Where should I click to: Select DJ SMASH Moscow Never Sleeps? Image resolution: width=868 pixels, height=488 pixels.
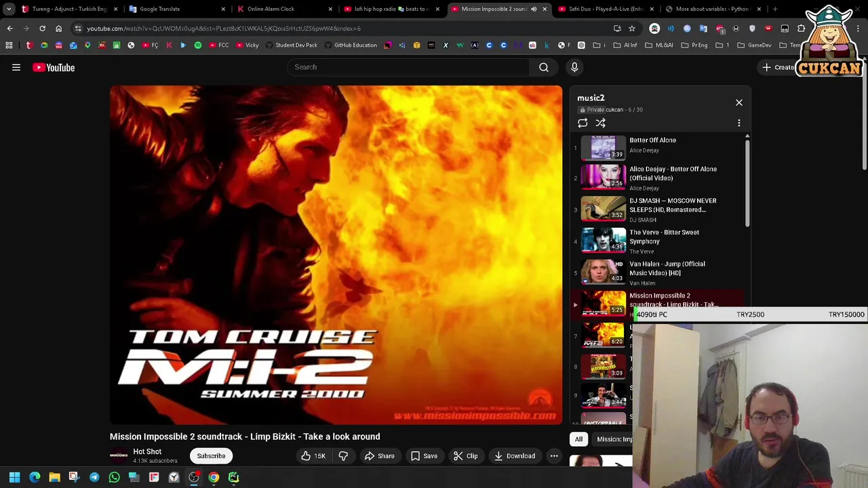[x=658, y=209]
